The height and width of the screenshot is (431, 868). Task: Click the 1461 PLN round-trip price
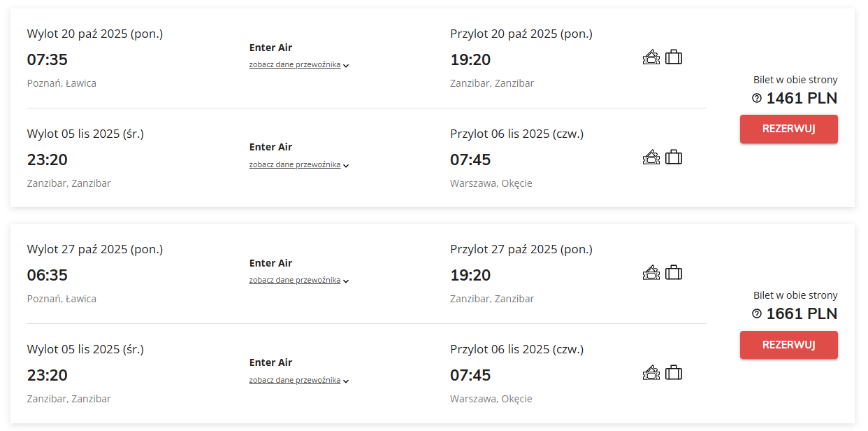[x=802, y=99]
